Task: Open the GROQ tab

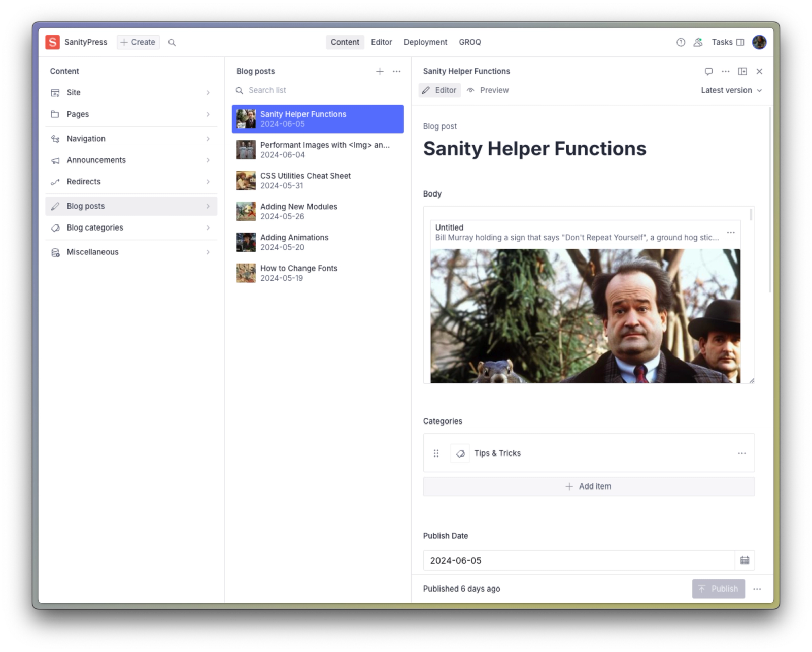Action: pyautogui.click(x=469, y=42)
